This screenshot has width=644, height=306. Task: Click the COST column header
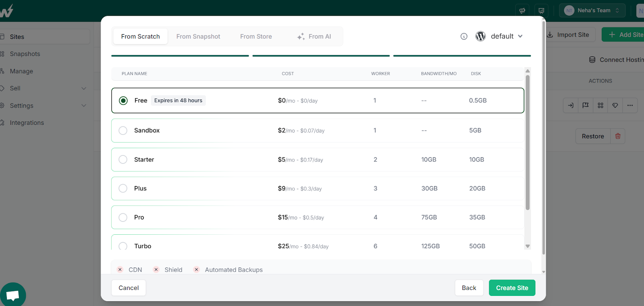click(x=288, y=74)
